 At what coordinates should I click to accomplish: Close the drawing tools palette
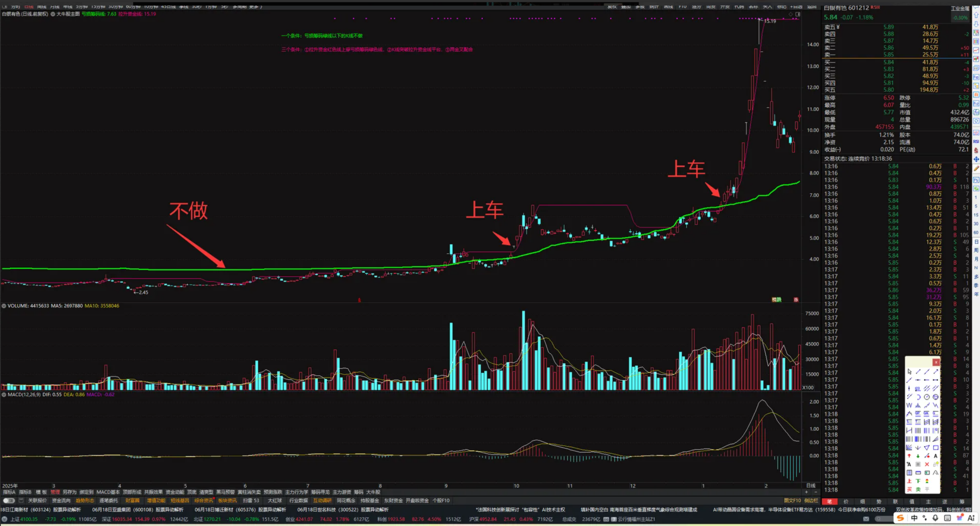(936, 362)
